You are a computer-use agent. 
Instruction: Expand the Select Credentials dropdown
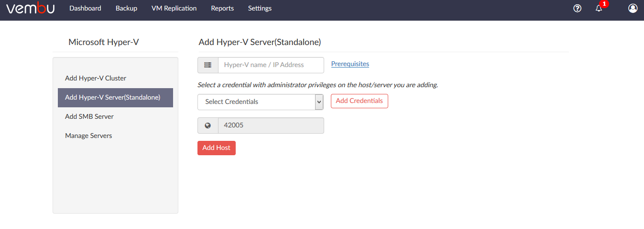261,102
